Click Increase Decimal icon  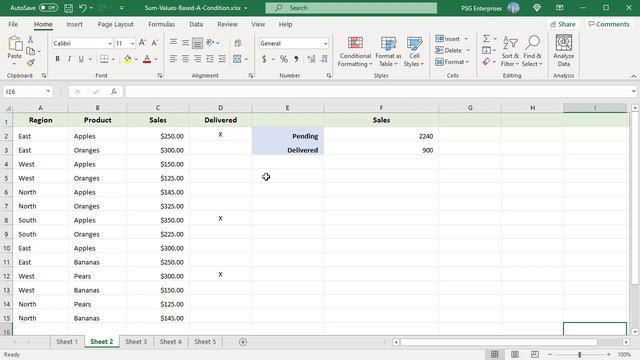[x=311, y=59]
